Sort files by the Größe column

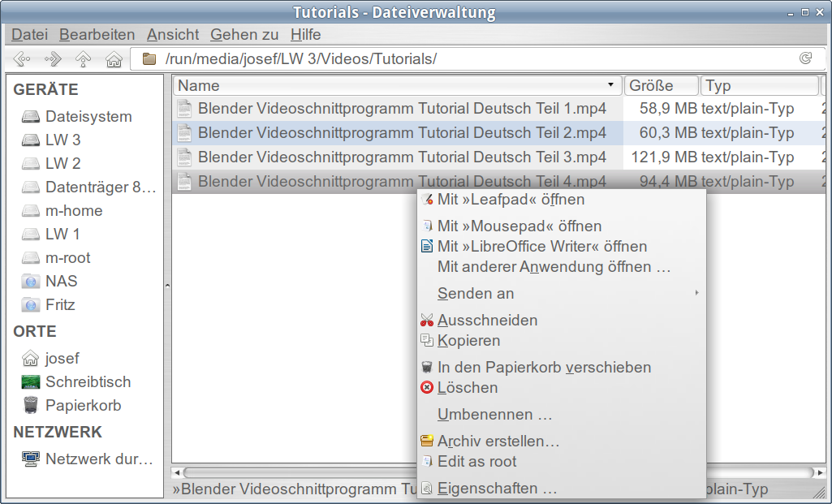point(661,85)
